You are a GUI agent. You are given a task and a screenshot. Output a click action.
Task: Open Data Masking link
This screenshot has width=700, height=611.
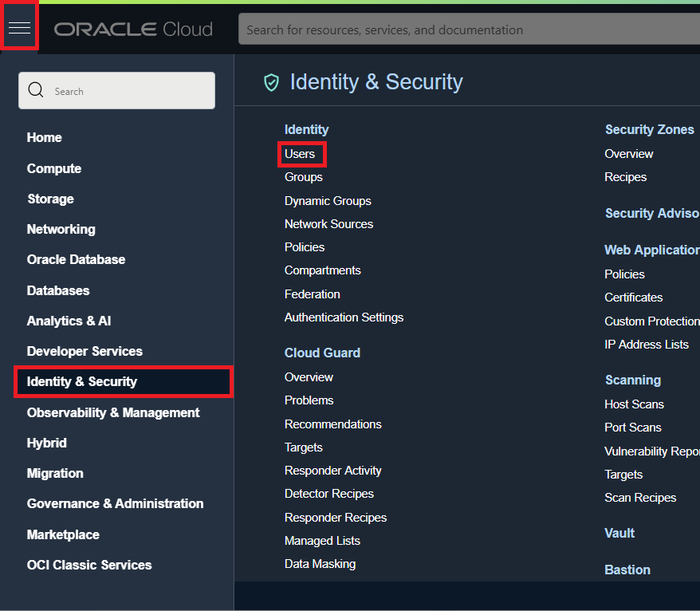click(320, 564)
